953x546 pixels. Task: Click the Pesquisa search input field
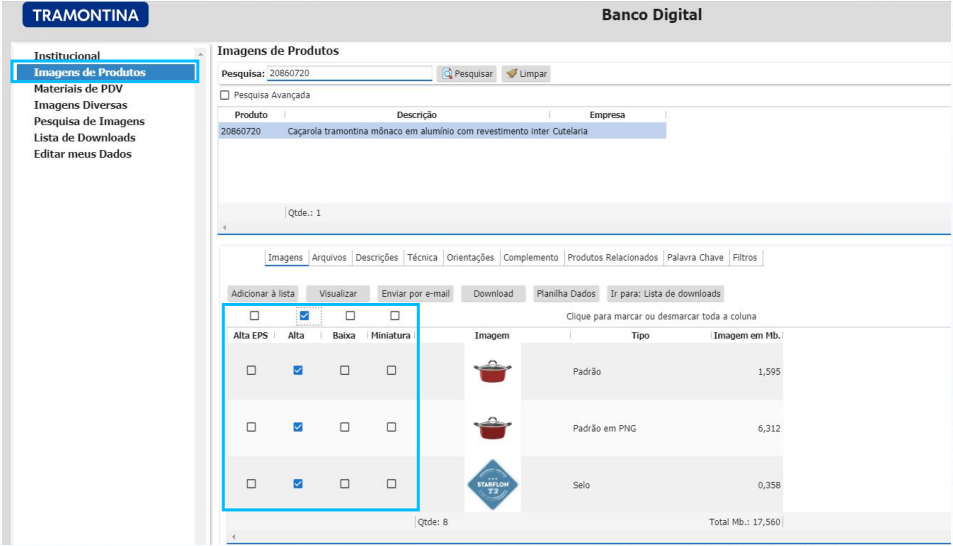(x=349, y=74)
